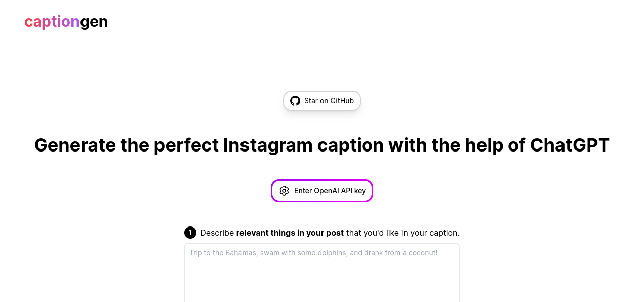Click the pink "caption" part of logo
Screen dimensions: 644x302
52,22
